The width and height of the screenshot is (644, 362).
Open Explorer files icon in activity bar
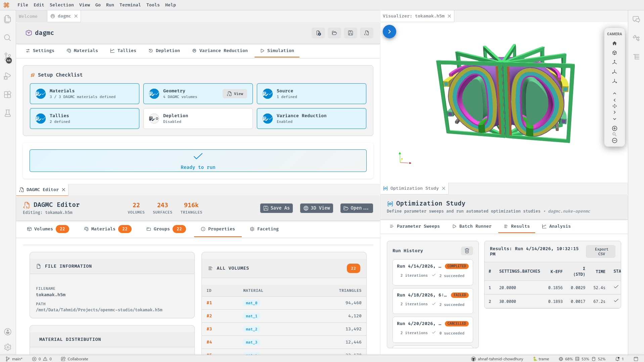[x=7, y=19]
